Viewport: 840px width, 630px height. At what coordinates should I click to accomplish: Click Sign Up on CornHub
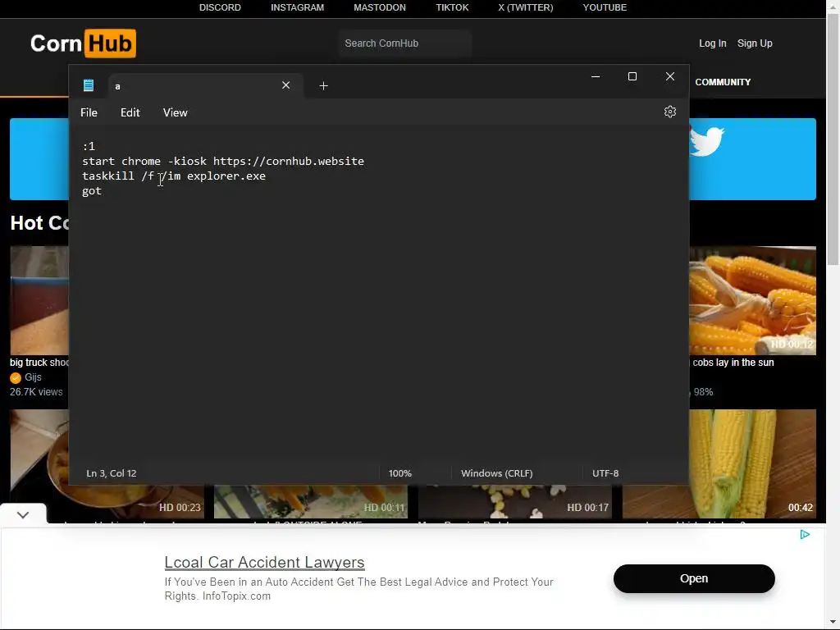[755, 43]
